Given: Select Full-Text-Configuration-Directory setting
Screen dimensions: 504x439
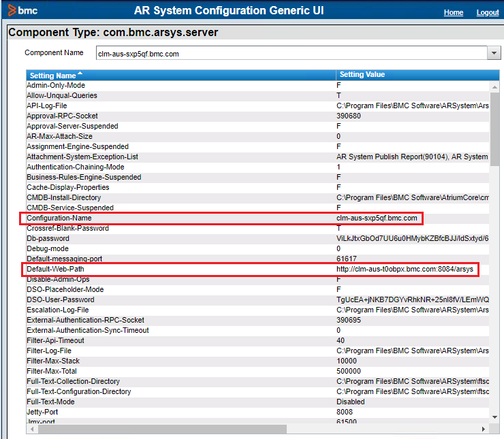Looking at the screenshot, I should pyautogui.click(x=79, y=392).
